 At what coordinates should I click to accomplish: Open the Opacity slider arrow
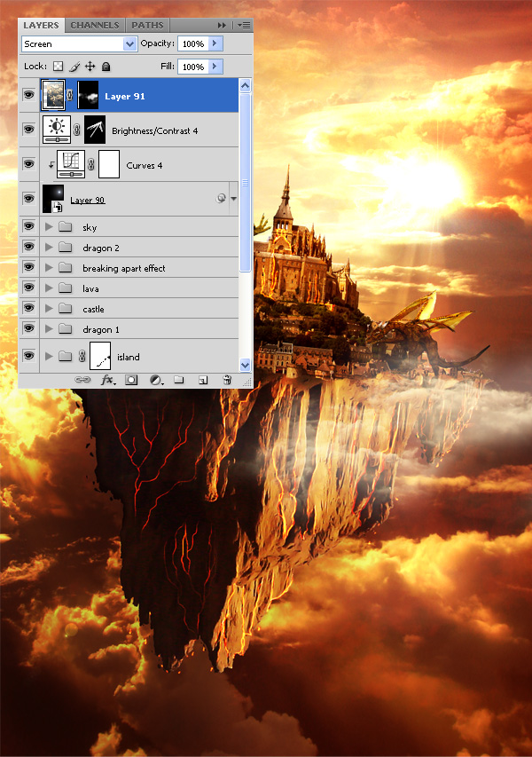(215, 43)
